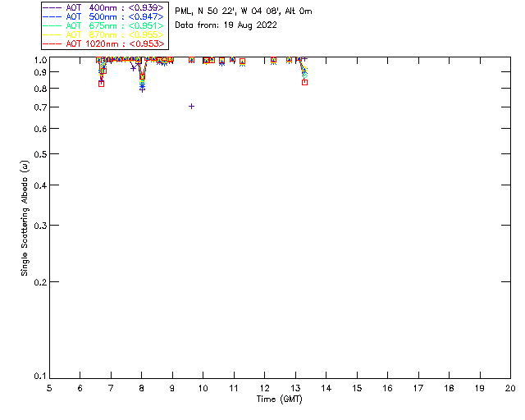Viewport: 525px width, 420px height.
Task: Click the y-axis tick label 0.3
Action: [40, 226]
